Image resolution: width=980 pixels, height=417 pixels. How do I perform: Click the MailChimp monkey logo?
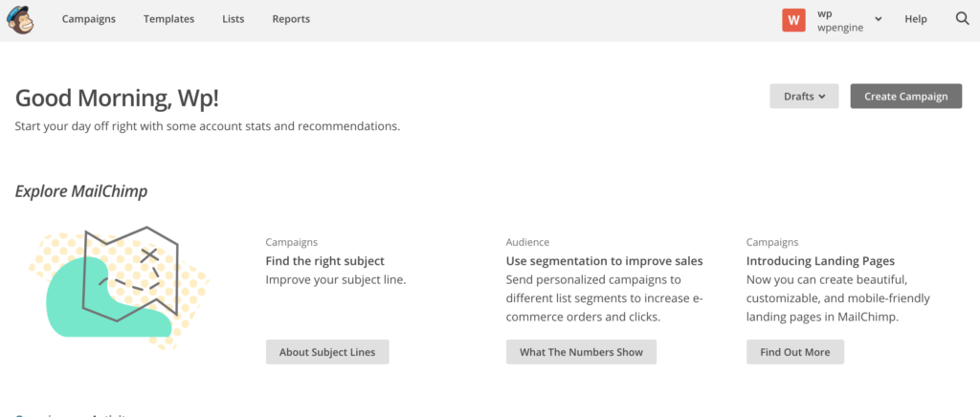(x=19, y=19)
